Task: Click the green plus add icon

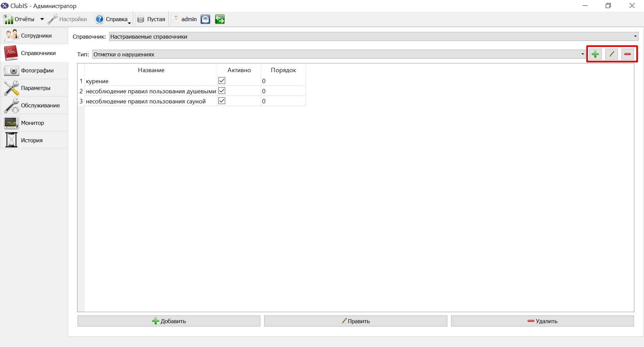Action: [x=595, y=54]
